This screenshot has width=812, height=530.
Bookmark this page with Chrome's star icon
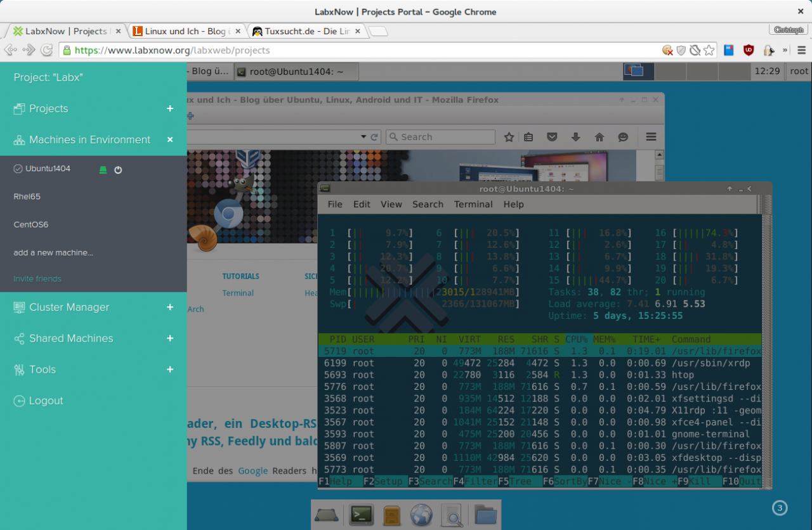[x=709, y=50]
